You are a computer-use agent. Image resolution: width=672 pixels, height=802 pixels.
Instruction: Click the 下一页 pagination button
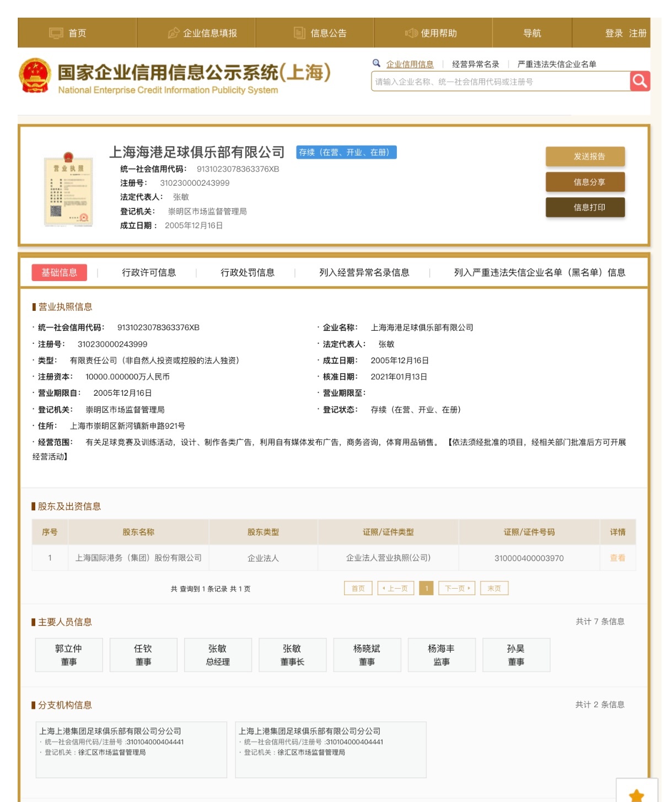click(x=457, y=588)
